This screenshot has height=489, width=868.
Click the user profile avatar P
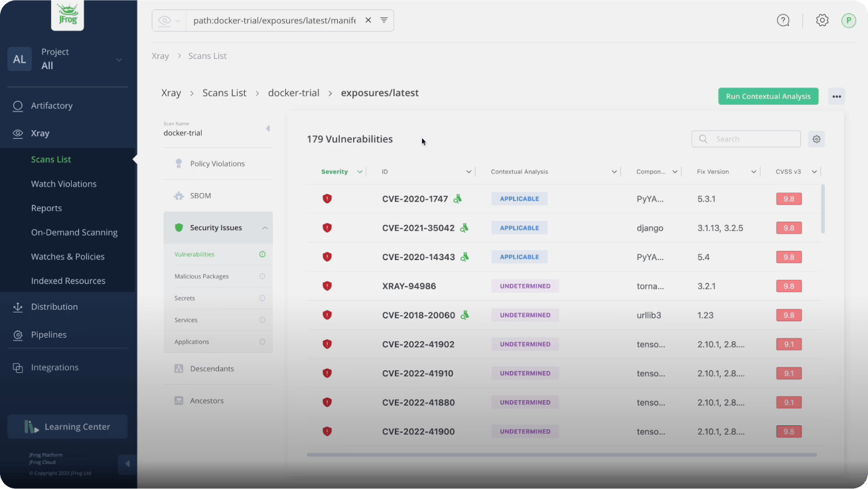(849, 21)
